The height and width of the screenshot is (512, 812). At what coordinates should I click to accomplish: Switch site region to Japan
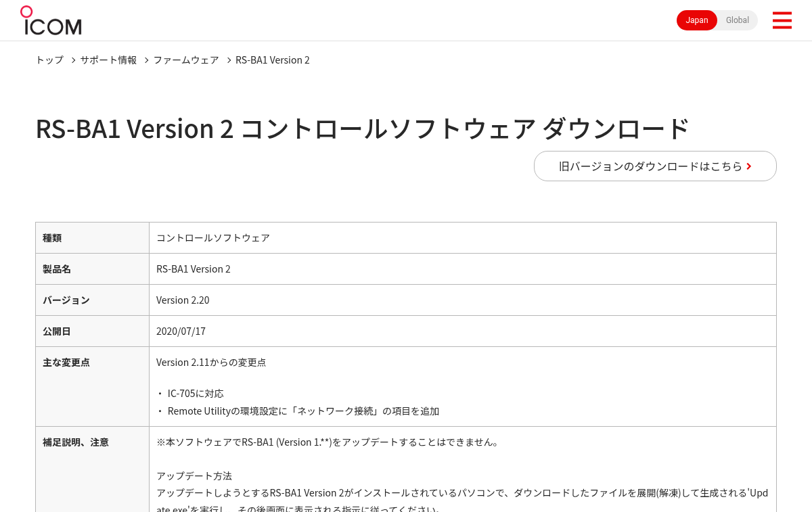click(x=697, y=20)
